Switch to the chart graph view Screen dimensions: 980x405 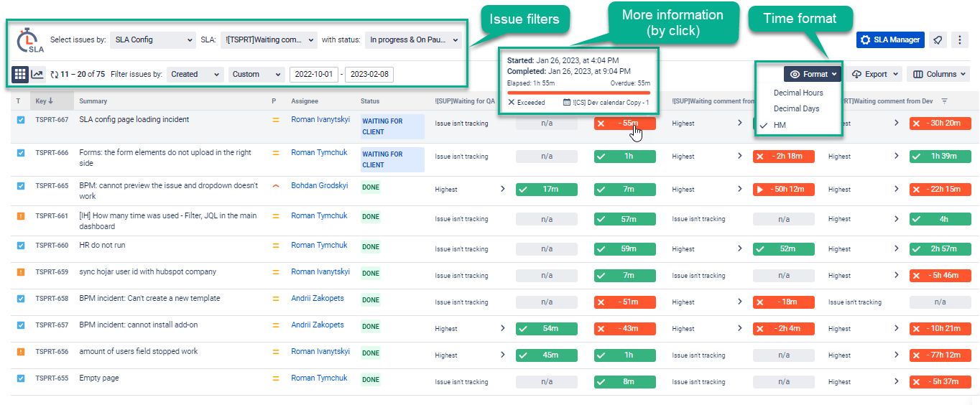pos(37,74)
